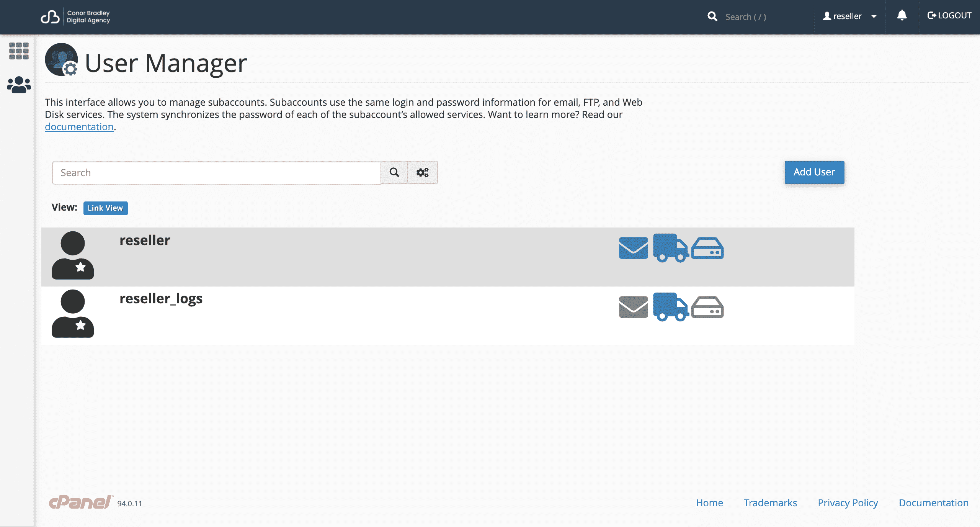980x527 pixels.
Task: Open the Home footer link
Action: coord(709,503)
